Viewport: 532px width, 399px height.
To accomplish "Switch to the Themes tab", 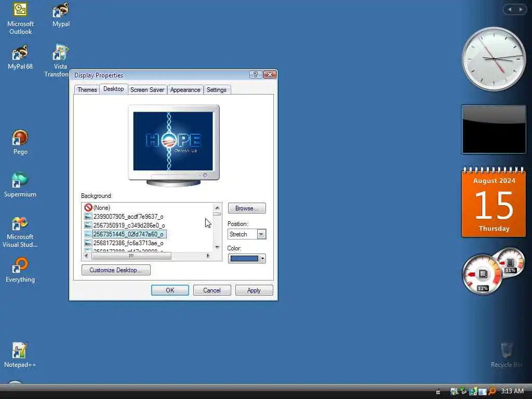I will [87, 90].
